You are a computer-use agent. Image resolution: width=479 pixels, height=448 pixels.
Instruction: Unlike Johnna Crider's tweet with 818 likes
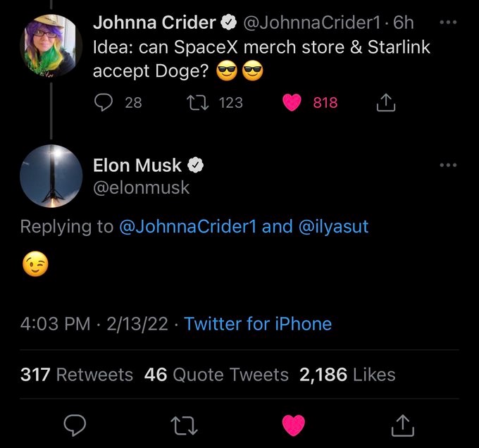click(x=292, y=103)
